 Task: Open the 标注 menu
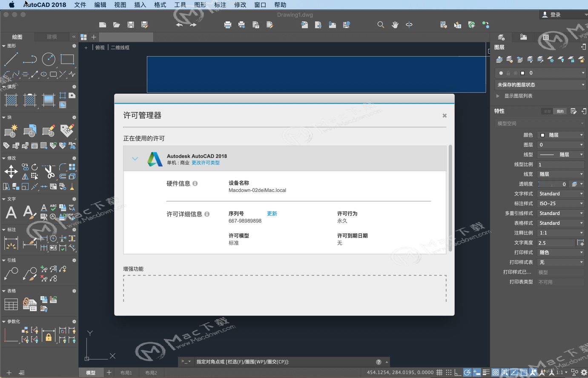(220, 5)
